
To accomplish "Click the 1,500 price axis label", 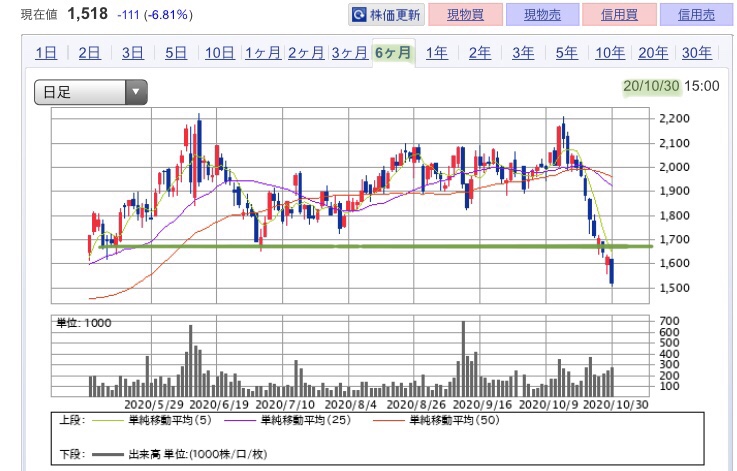I will point(674,288).
